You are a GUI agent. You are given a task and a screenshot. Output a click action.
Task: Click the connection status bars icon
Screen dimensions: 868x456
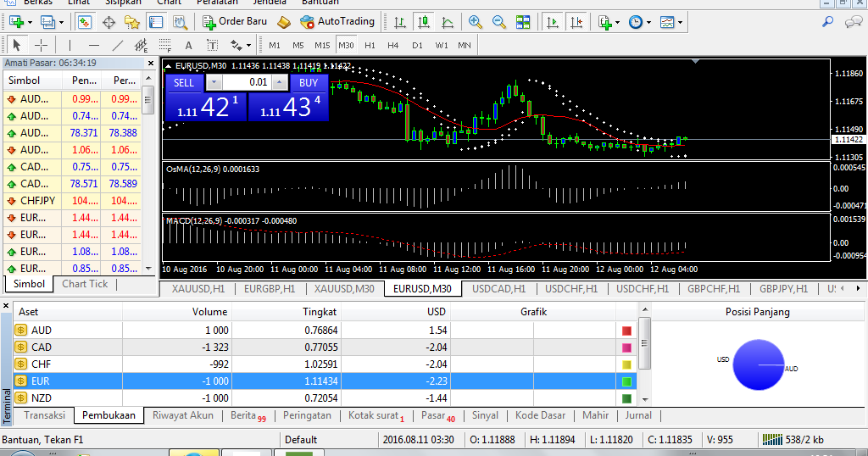(772, 439)
